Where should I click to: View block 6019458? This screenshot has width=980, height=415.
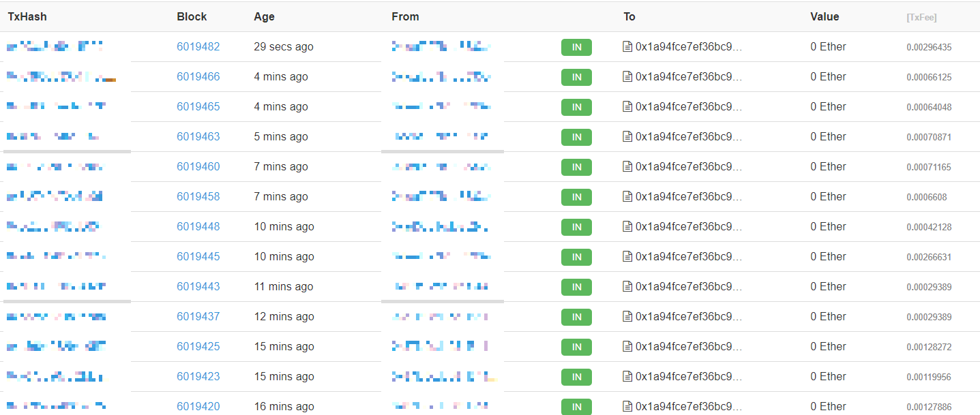tap(198, 197)
